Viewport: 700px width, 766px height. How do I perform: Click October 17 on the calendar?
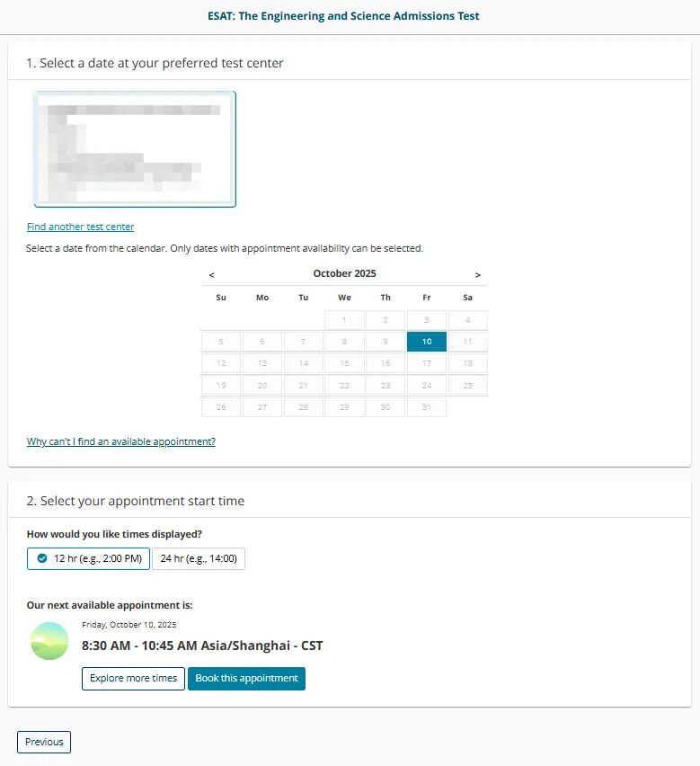(427, 363)
